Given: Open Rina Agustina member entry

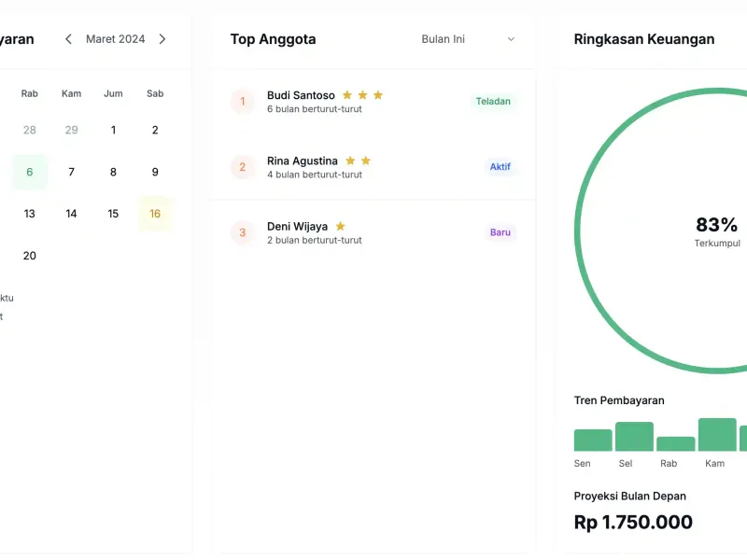Looking at the screenshot, I should (302, 161).
